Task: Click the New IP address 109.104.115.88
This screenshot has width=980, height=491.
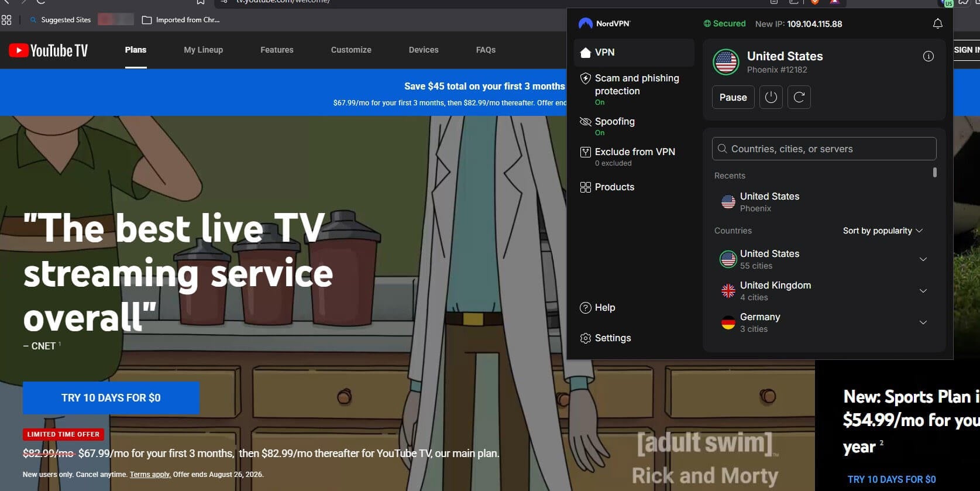Action: [x=814, y=24]
